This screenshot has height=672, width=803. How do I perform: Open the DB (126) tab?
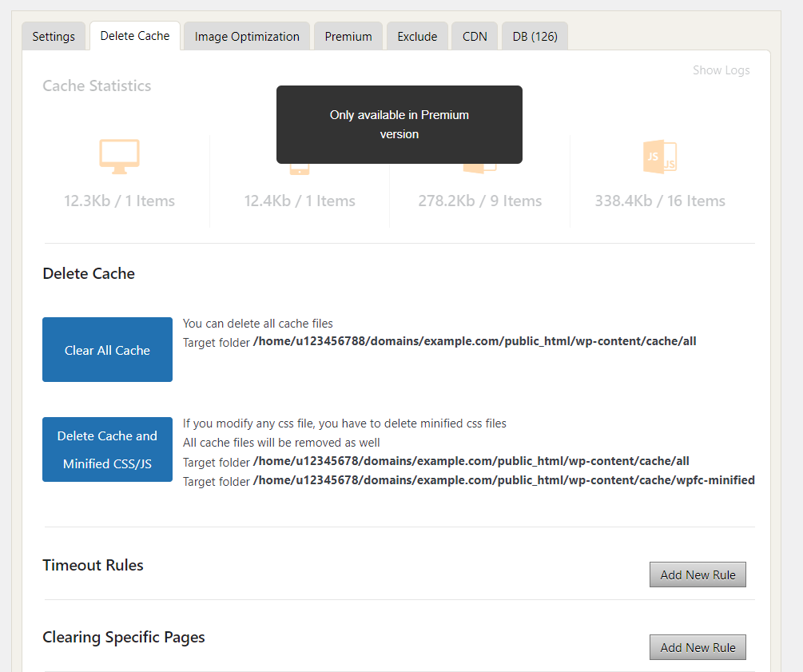tap(535, 37)
